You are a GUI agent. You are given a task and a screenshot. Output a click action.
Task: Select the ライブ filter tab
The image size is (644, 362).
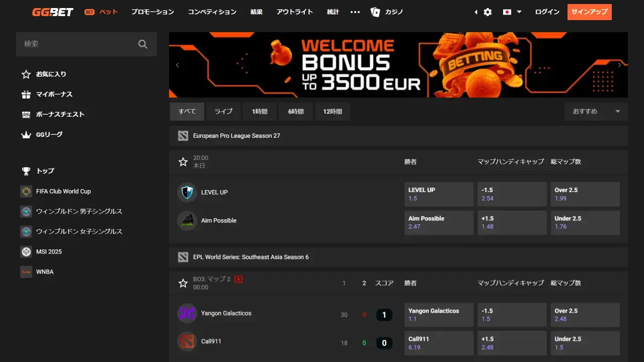tap(223, 112)
